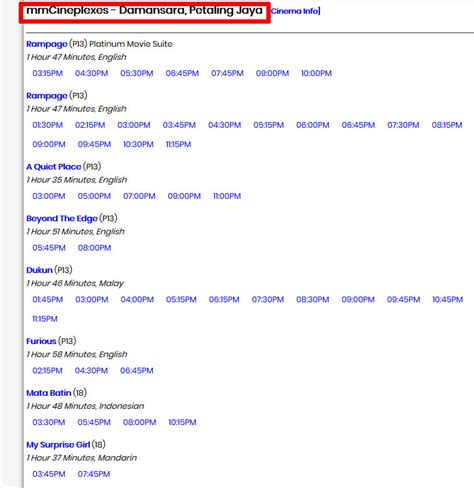This screenshot has height=488, width=474.
Task: Open the Dukun movie link
Action: [x=39, y=270]
